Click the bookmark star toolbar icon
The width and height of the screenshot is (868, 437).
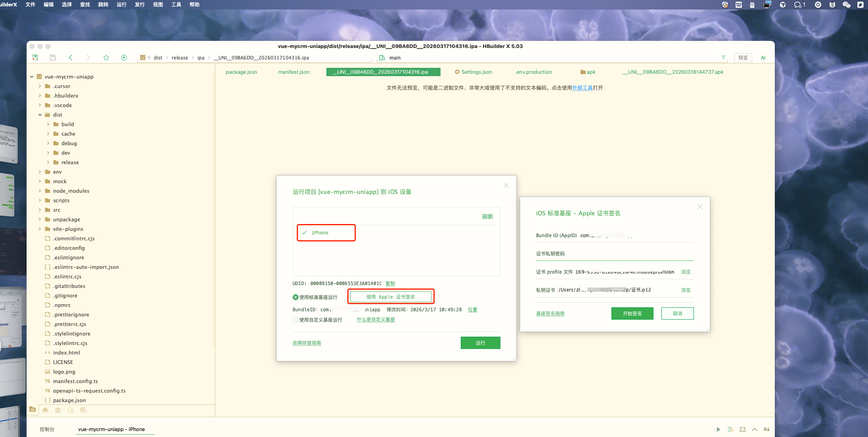click(106, 57)
